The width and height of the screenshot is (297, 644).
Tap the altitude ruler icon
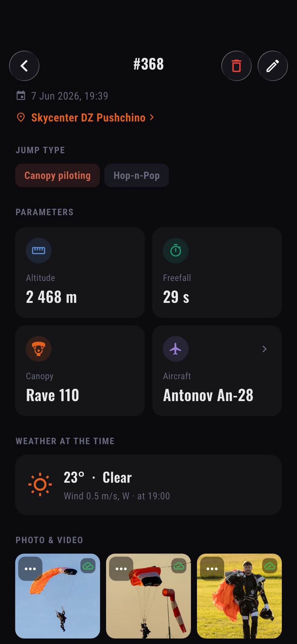(38, 250)
